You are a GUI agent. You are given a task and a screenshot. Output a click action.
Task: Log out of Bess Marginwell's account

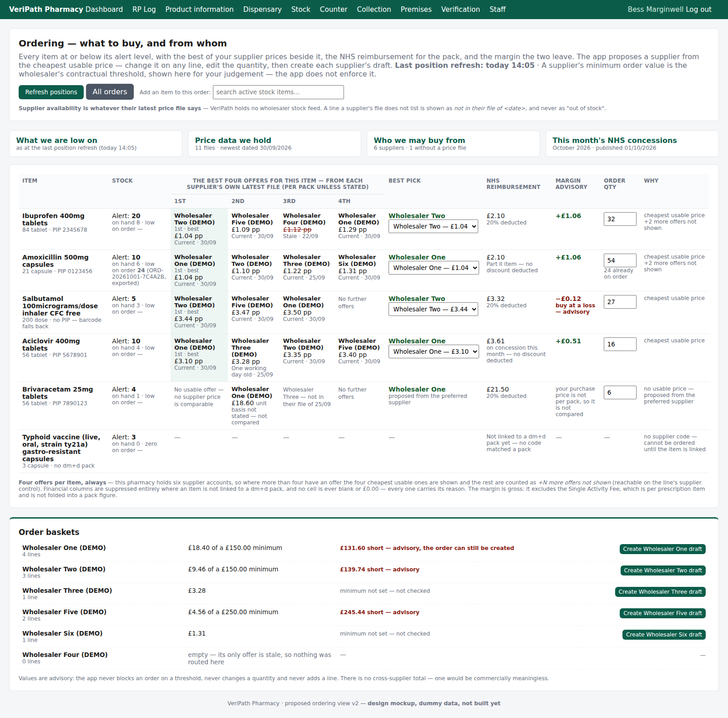[x=698, y=9]
